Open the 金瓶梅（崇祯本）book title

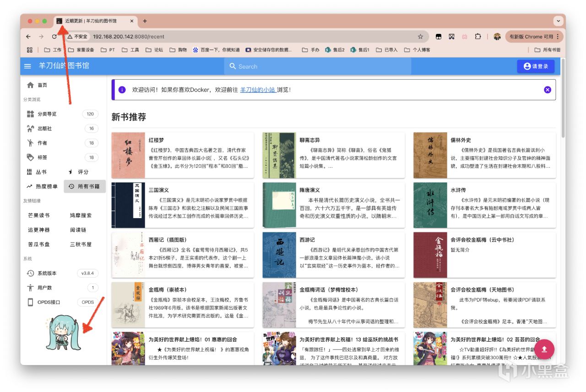[168, 290]
